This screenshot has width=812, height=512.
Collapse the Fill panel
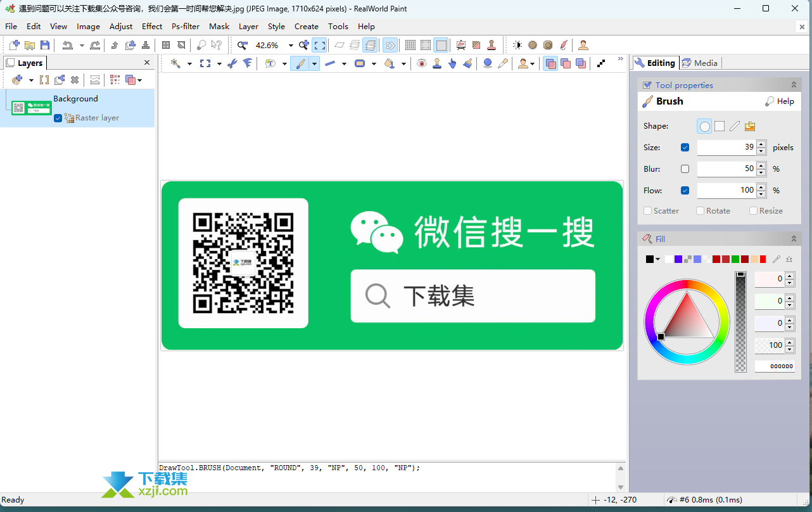pos(794,239)
